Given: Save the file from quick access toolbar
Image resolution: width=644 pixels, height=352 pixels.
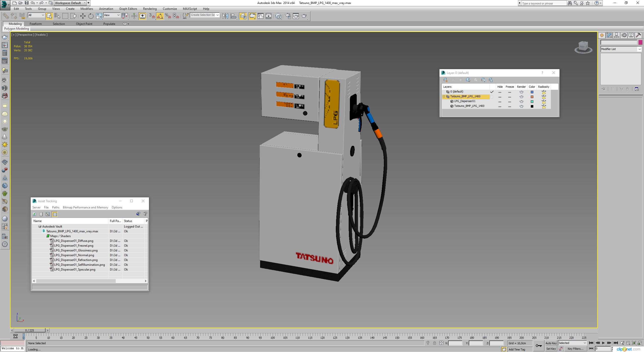Looking at the screenshot, I should [26, 3].
